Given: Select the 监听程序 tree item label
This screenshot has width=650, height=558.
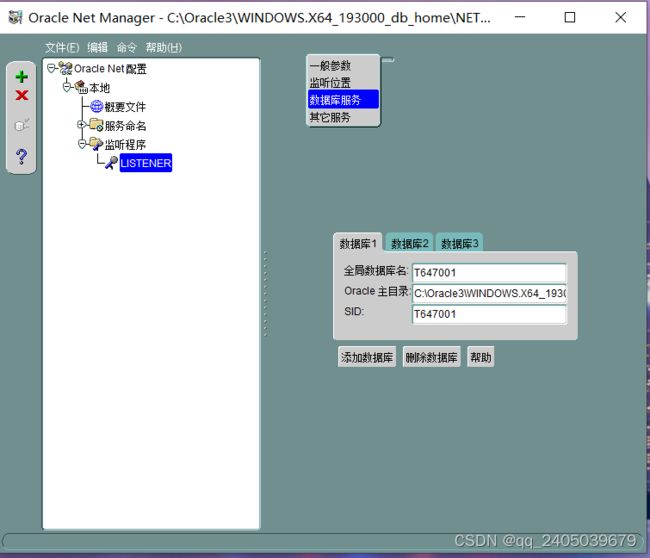Looking at the screenshot, I should click(x=125, y=145).
